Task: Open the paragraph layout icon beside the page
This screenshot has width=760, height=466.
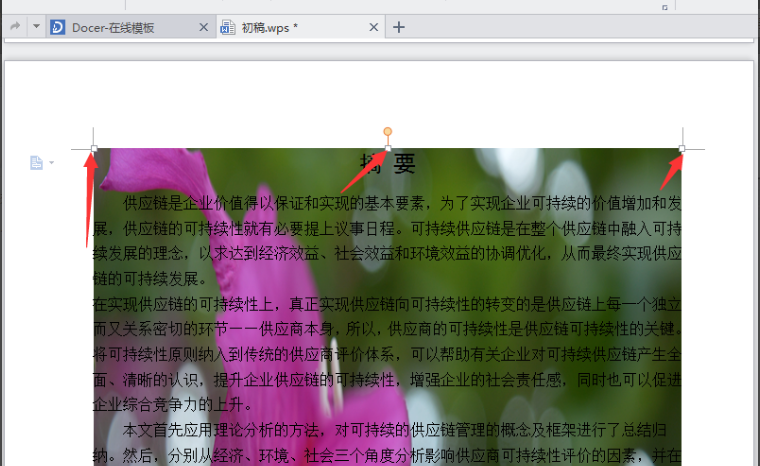Action: coord(36,162)
